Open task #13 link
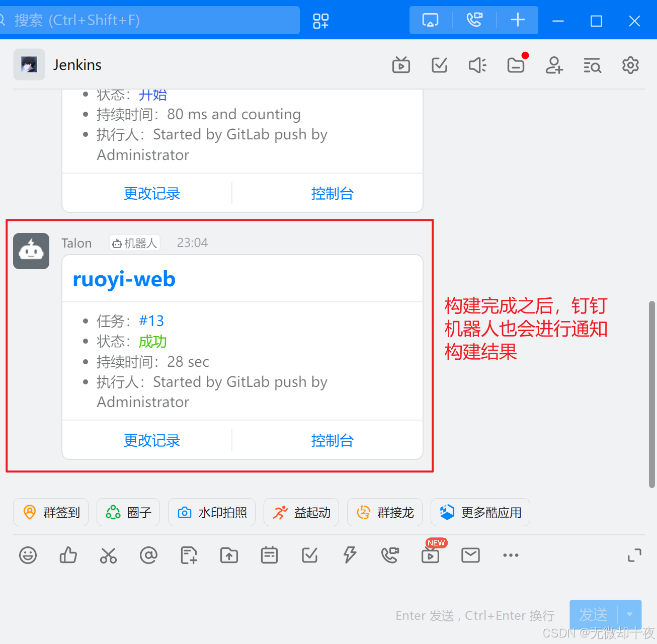Viewport: 657px width, 644px height. 151,320
